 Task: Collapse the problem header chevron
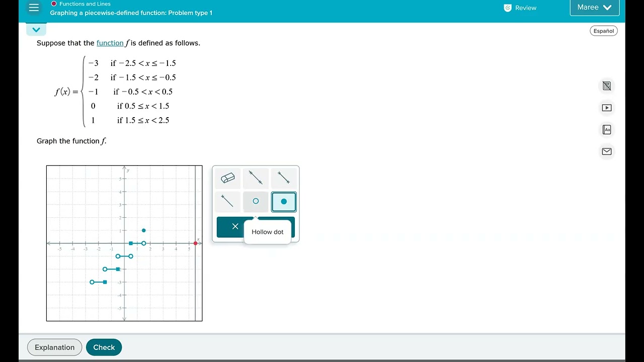(36, 30)
